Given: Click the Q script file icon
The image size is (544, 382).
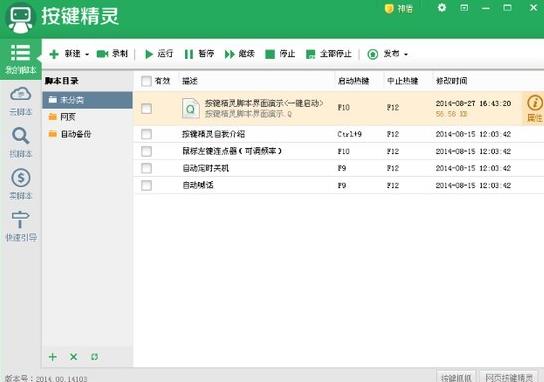Looking at the screenshot, I should point(190,108).
